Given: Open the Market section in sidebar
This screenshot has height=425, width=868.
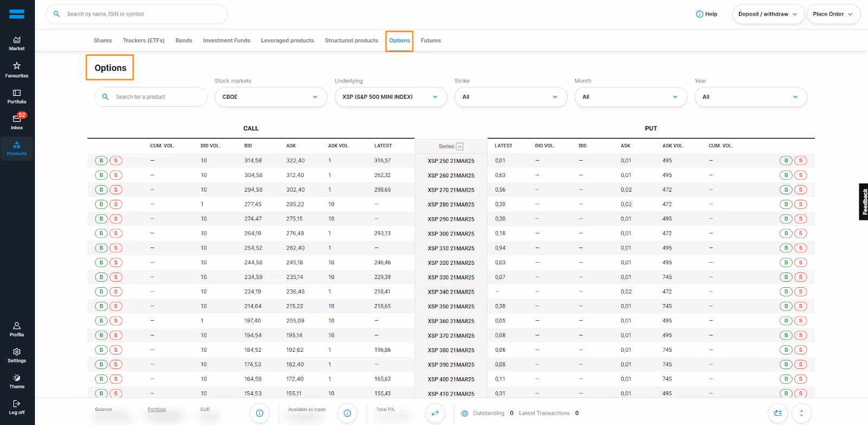Looking at the screenshot, I should [17, 43].
